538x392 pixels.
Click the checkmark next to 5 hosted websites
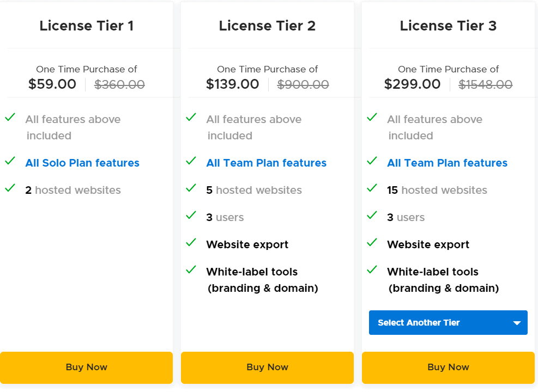(191, 188)
